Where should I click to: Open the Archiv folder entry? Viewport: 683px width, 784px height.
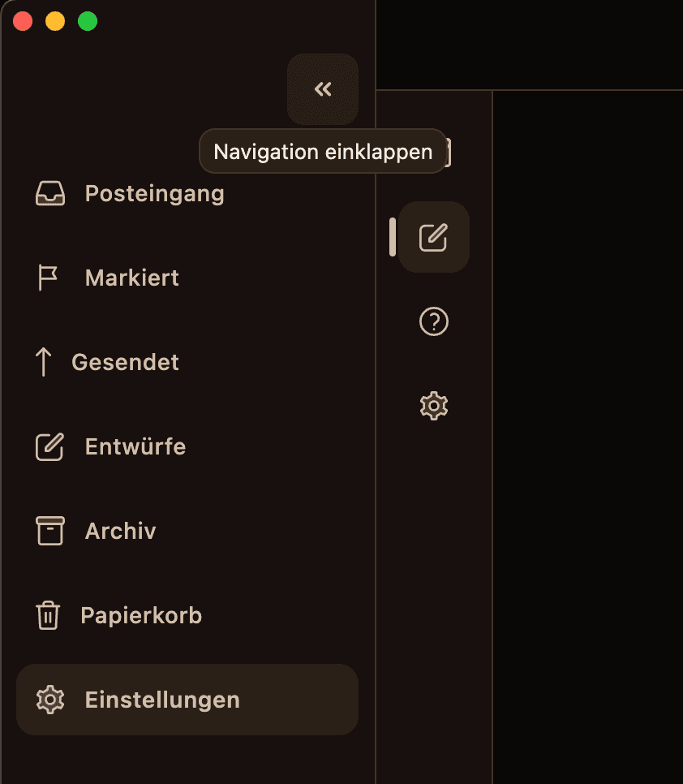120,531
